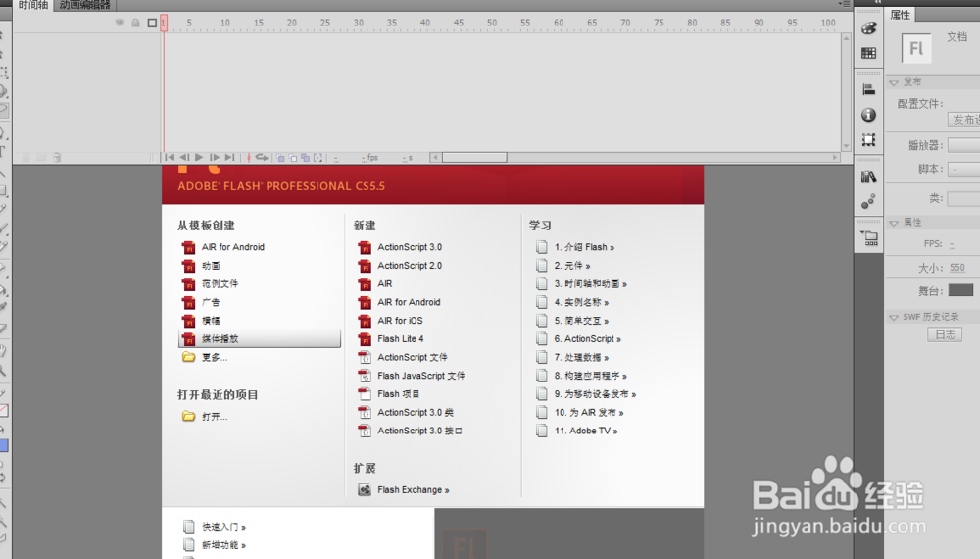The image size is (980, 559).
Task: Click the Modify Markers icon
Action: pos(318,158)
